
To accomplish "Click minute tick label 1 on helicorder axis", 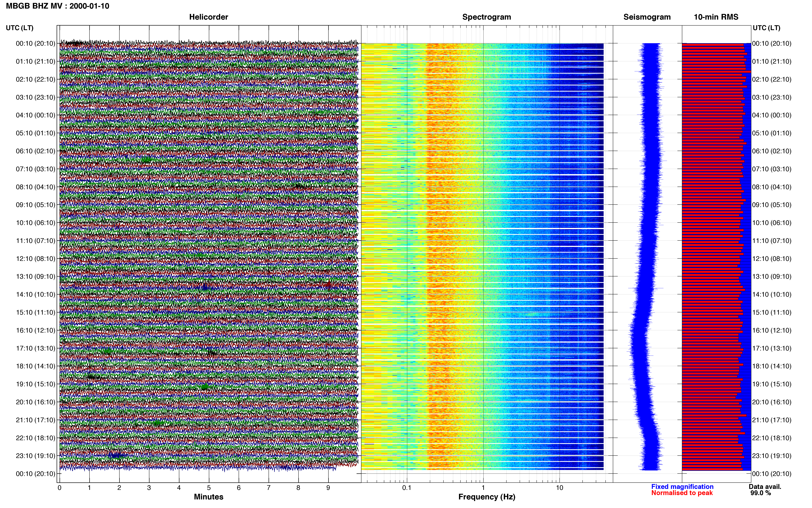I will pos(89,488).
